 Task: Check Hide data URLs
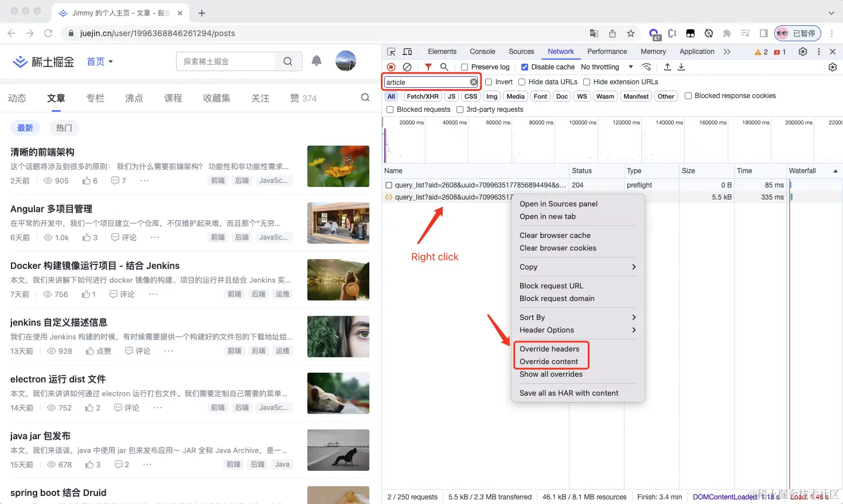pyautogui.click(x=522, y=82)
